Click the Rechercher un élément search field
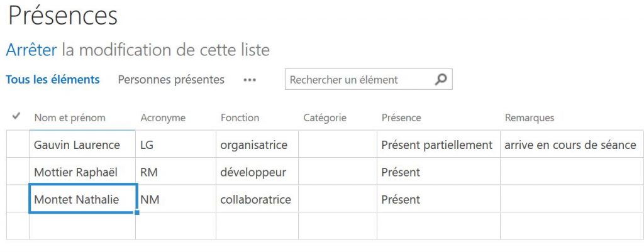 pos(358,80)
